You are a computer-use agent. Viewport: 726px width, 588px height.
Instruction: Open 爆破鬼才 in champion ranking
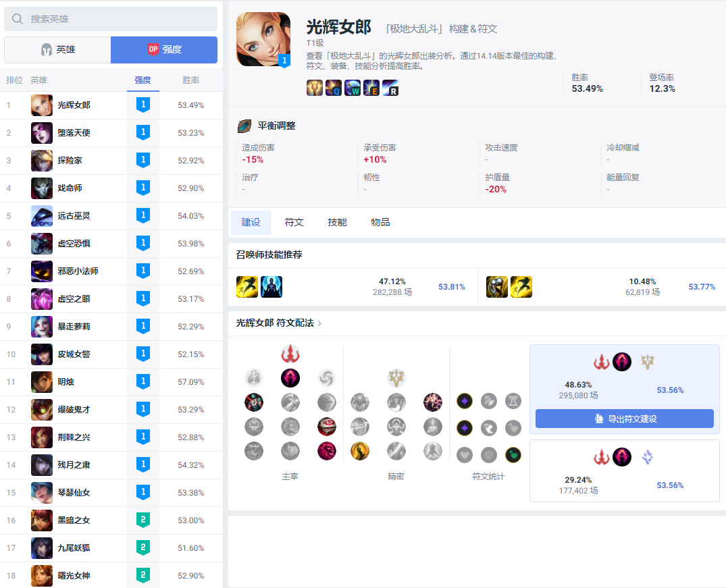[111, 410]
